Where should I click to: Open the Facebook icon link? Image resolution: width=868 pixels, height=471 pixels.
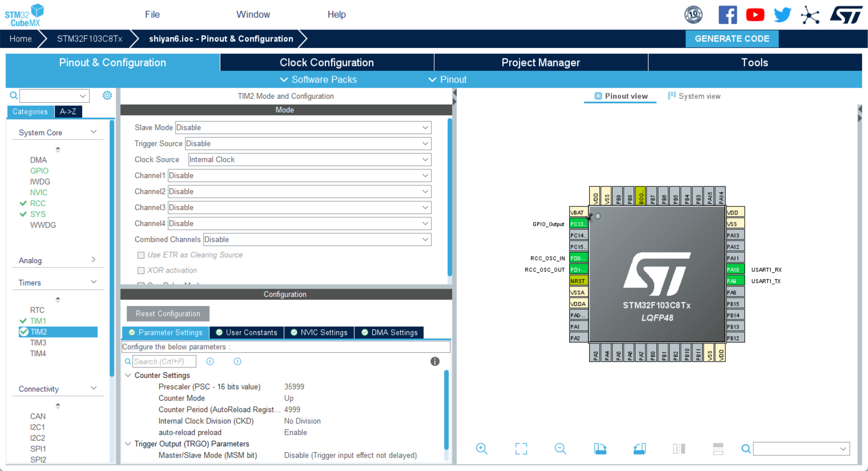point(728,15)
